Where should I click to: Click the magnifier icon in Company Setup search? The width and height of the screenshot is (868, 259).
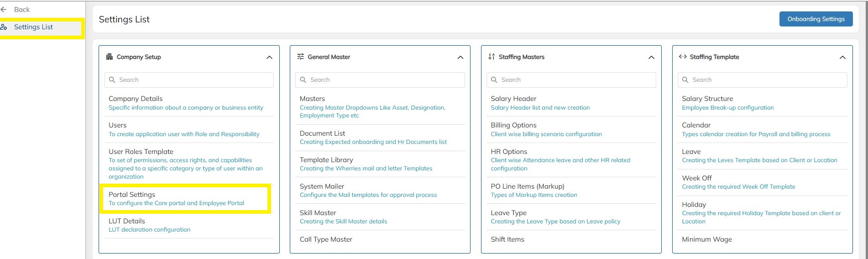click(x=112, y=80)
